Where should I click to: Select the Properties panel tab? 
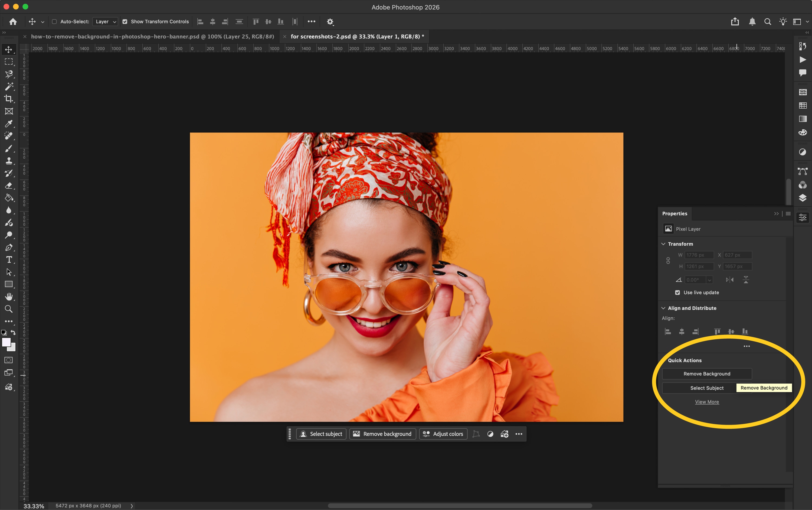674,213
